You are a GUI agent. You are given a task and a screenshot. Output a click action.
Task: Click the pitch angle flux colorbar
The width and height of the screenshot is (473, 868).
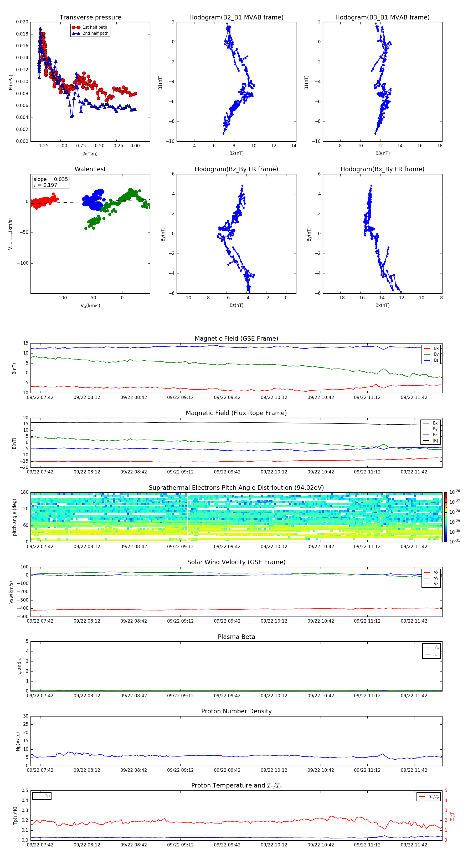[x=446, y=517]
